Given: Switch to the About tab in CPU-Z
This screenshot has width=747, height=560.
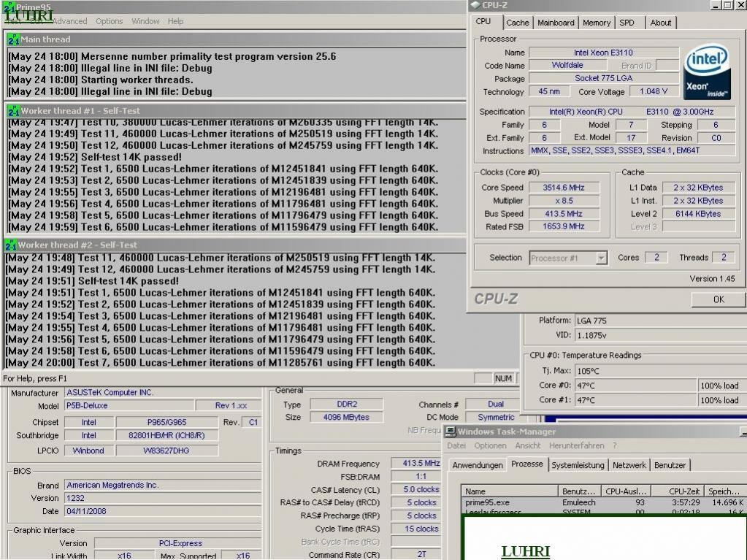Looking at the screenshot, I should [x=661, y=23].
